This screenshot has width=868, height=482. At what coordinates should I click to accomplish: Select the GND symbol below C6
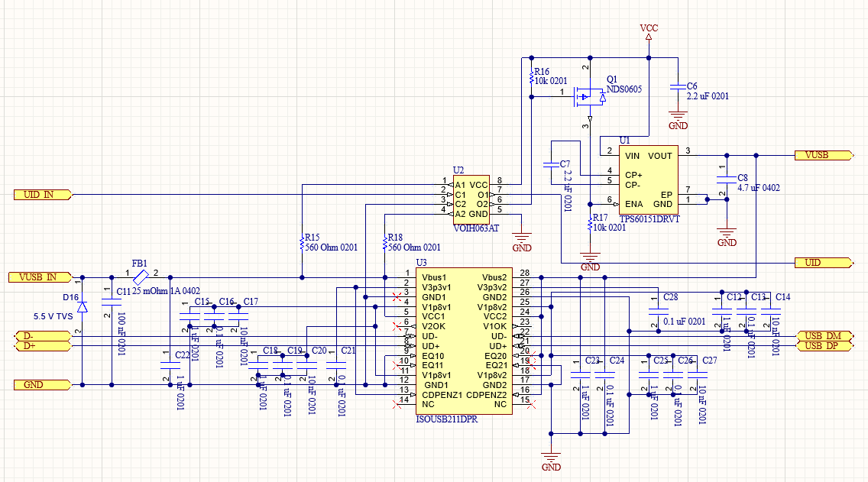coord(678,116)
